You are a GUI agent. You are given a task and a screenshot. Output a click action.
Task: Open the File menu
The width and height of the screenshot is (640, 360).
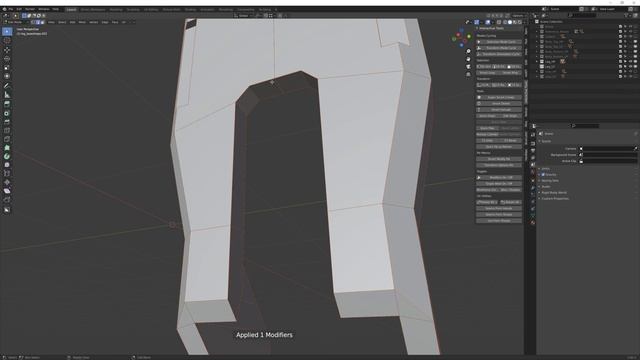[x=11, y=9]
